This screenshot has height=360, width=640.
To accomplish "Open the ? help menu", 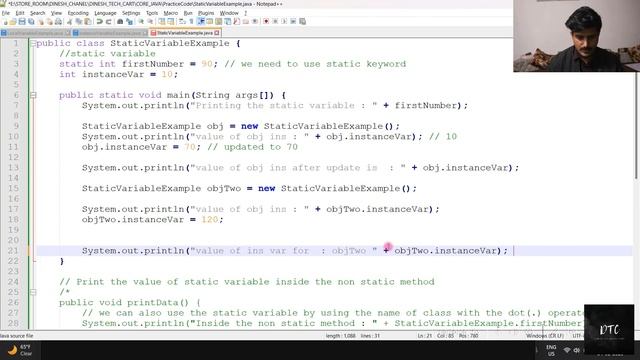I will (245, 13).
